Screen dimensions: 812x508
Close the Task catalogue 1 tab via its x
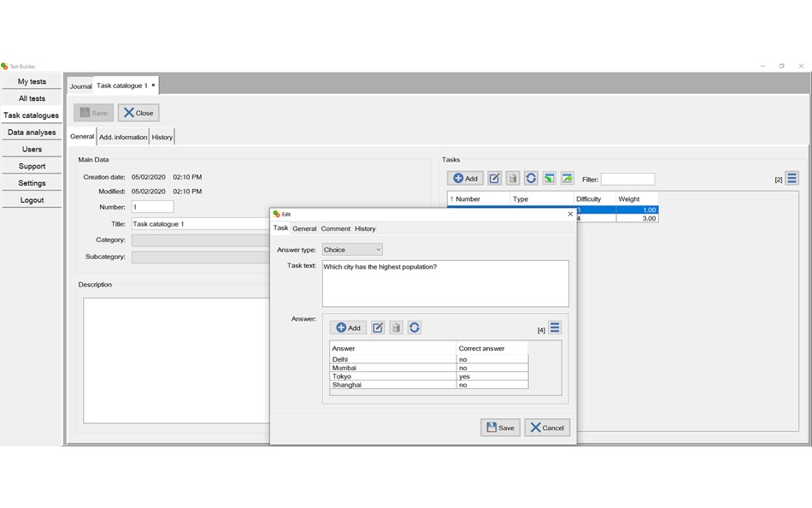[153, 85]
